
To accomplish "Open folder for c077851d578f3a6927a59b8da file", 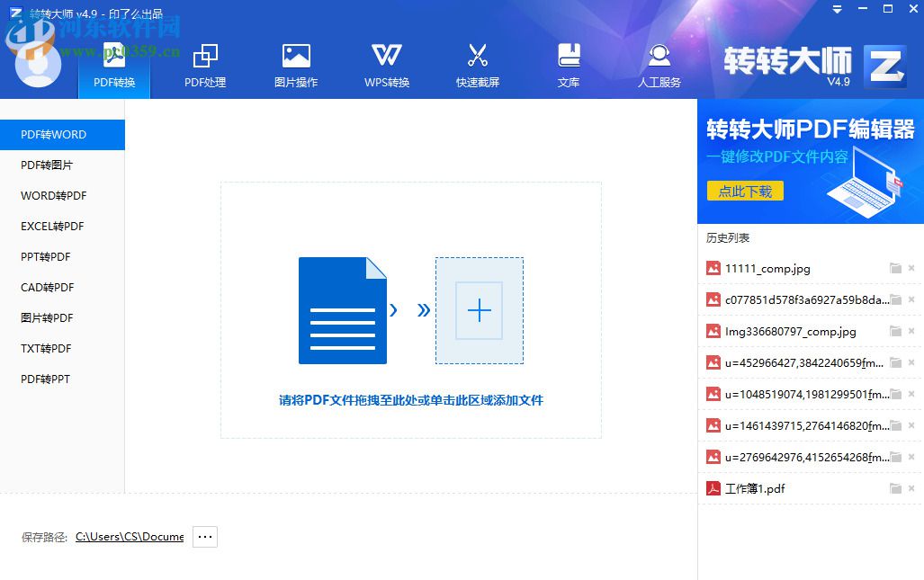I will pos(896,299).
